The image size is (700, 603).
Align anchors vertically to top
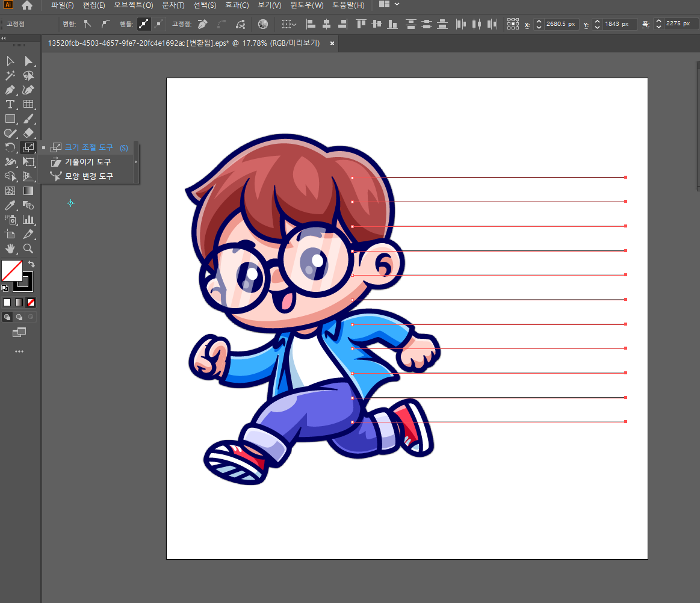coord(361,24)
